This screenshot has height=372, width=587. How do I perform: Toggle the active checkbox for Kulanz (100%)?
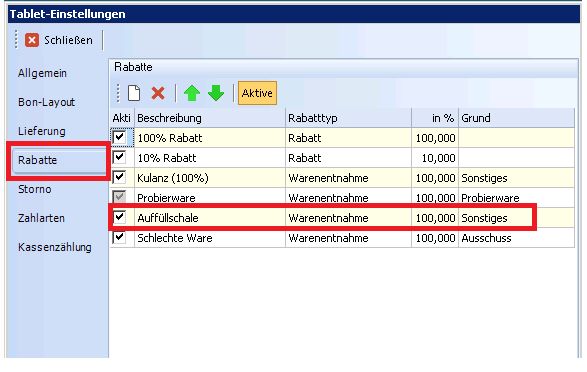[119, 177]
